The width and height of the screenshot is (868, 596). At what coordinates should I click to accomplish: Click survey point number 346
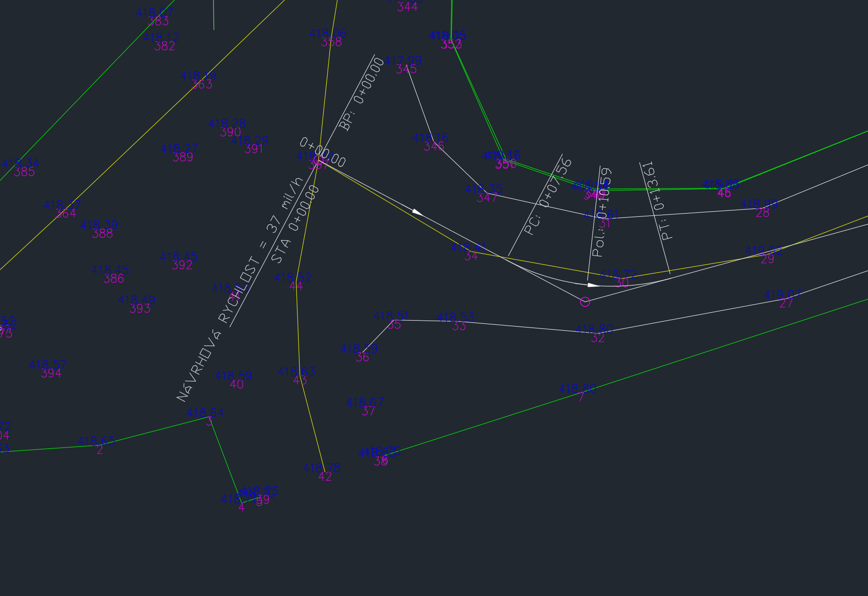click(x=434, y=147)
